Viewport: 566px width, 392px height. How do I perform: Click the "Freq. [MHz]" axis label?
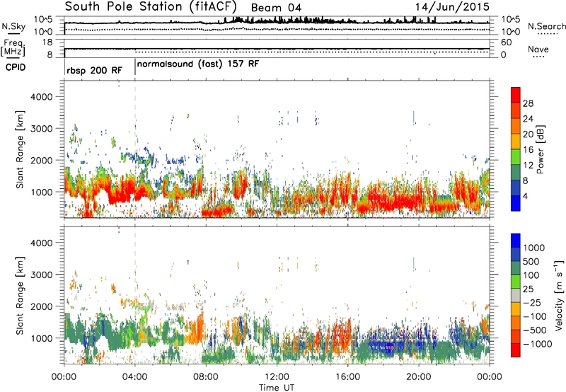(13, 47)
